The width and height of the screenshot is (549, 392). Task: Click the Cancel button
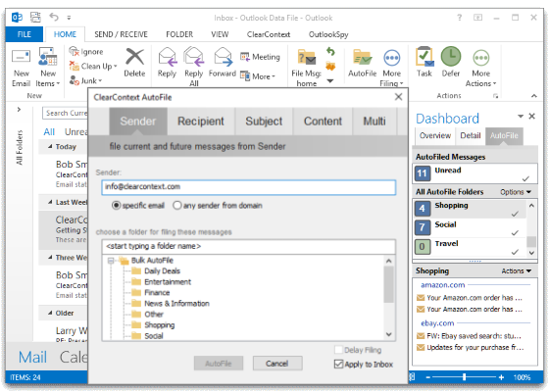(x=276, y=364)
